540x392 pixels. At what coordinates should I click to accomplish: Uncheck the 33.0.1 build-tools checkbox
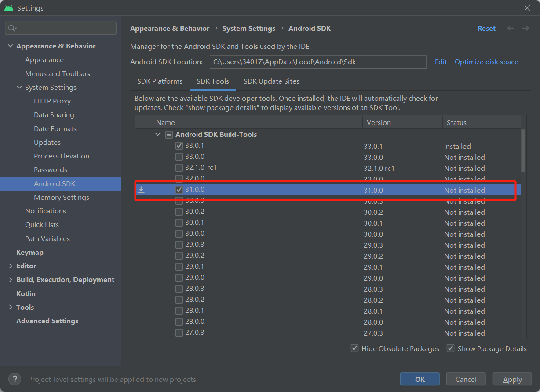click(179, 146)
